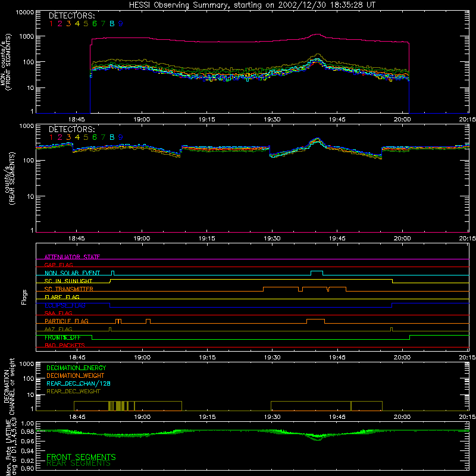Click the DETECTORS: label in the front segments panel
This screenshot has height=476, width=476.
point(71,15)
